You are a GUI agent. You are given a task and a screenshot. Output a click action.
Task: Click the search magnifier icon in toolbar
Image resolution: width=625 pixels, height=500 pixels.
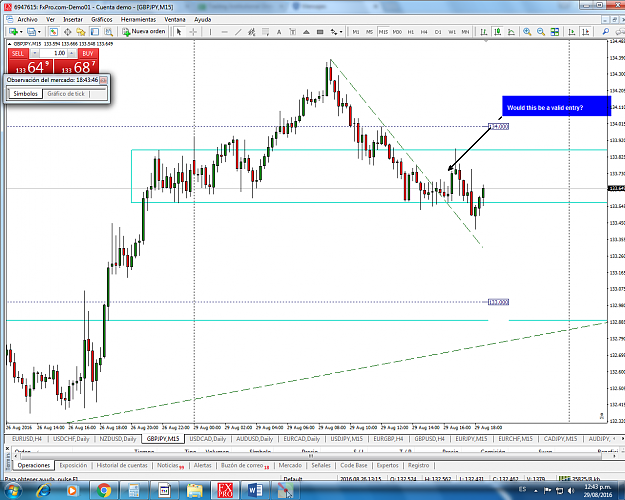(605, 31)
